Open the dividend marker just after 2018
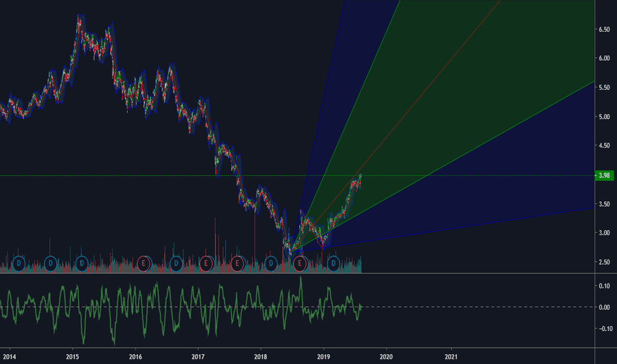Image resolution: width=617 pixels, height=364 pixels. [271, 263]
